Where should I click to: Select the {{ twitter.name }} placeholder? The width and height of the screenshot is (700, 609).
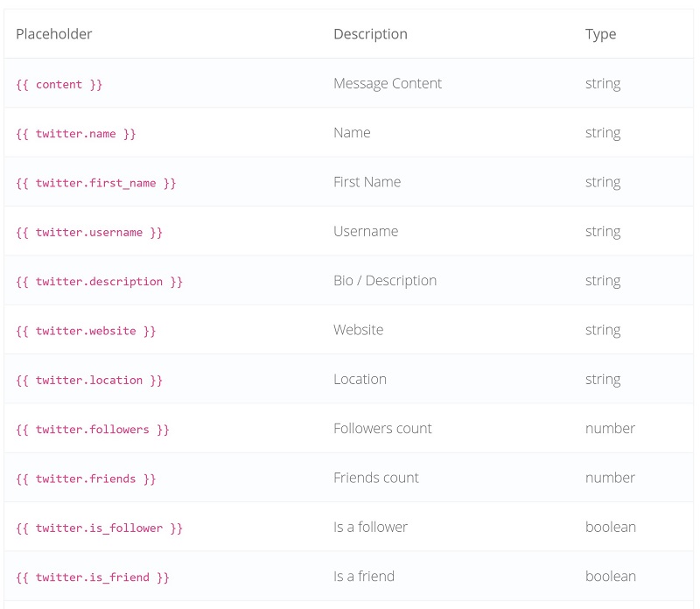(76, 134)
